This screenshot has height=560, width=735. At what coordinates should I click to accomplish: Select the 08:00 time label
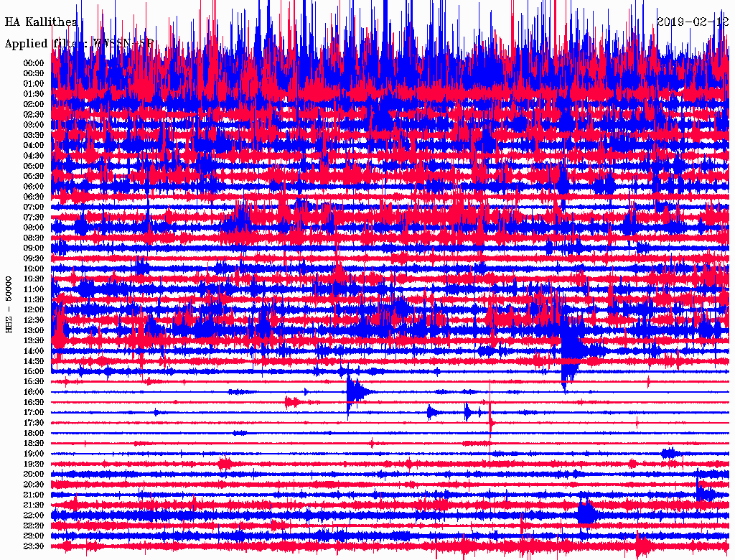33,228
